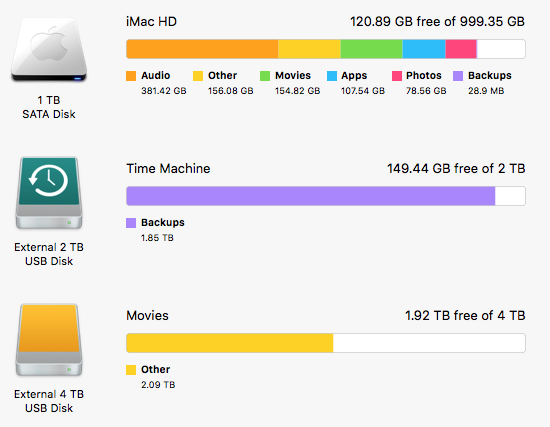The image size is (550, 427).
Task: Click the purple Time Machine usage bar
Action: point(310,196)
